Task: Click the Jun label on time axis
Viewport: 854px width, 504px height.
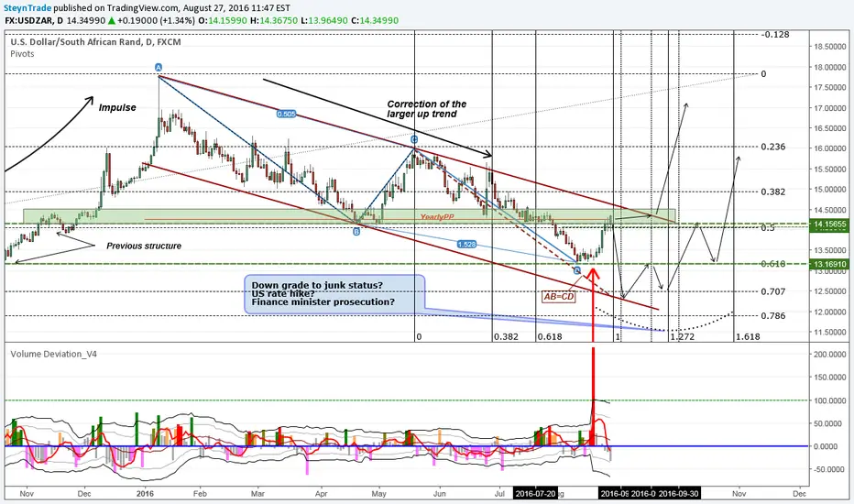Action: [x=439, y=494]
